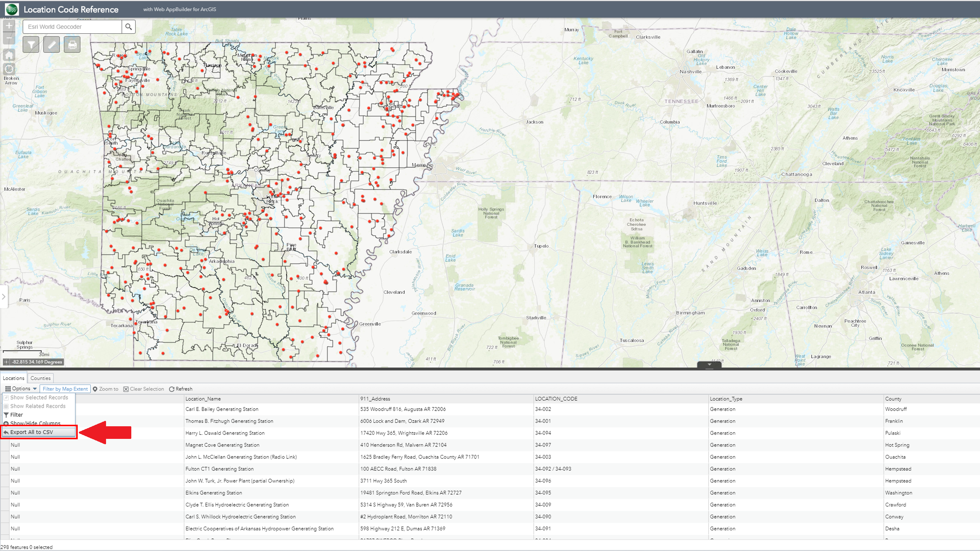Sort by Location_Type column header
Viewport: 980px width, 551px height.
coord(796,399)
